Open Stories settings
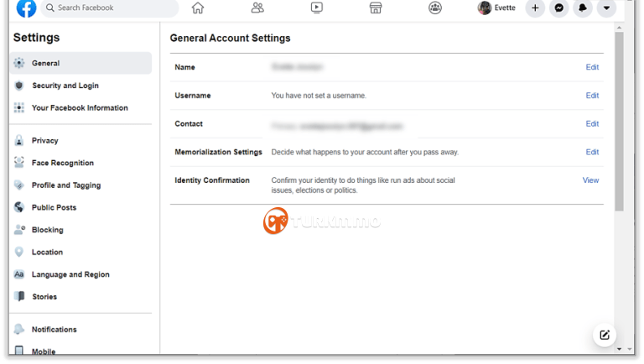Screen dimensions: 644x364 [44, 297]
